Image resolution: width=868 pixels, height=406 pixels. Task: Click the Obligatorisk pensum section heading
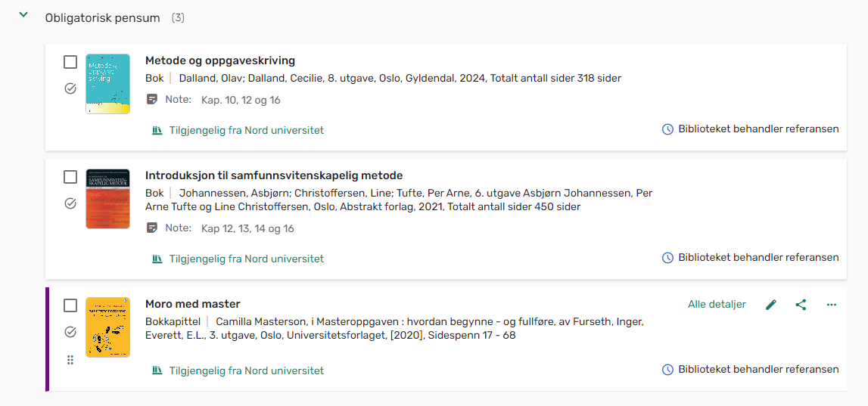pos(102,18)
